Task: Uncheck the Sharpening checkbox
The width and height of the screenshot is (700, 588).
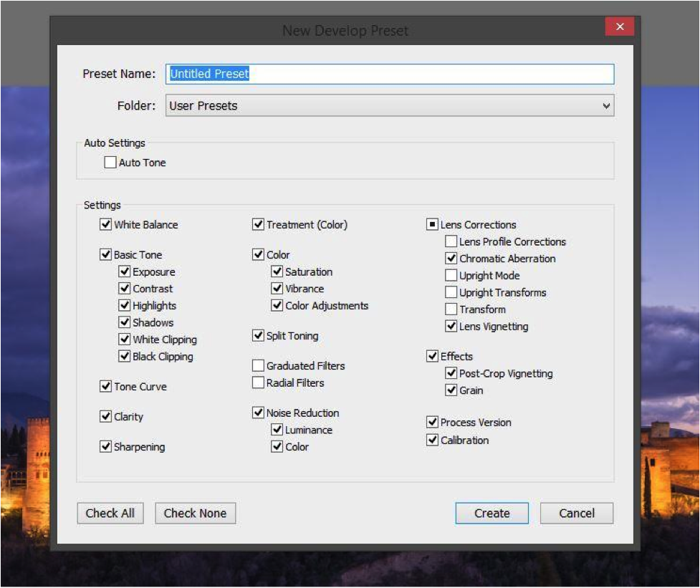Action: [x=106, y=446]
